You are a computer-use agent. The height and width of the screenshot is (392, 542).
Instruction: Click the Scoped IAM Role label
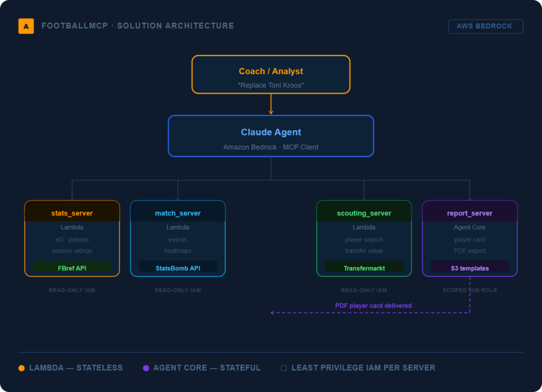469,290
